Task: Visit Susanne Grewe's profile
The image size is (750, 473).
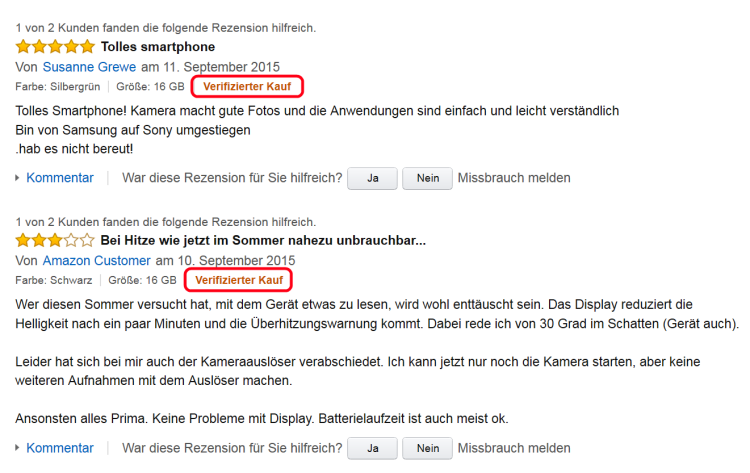Action: click(89, 67)
